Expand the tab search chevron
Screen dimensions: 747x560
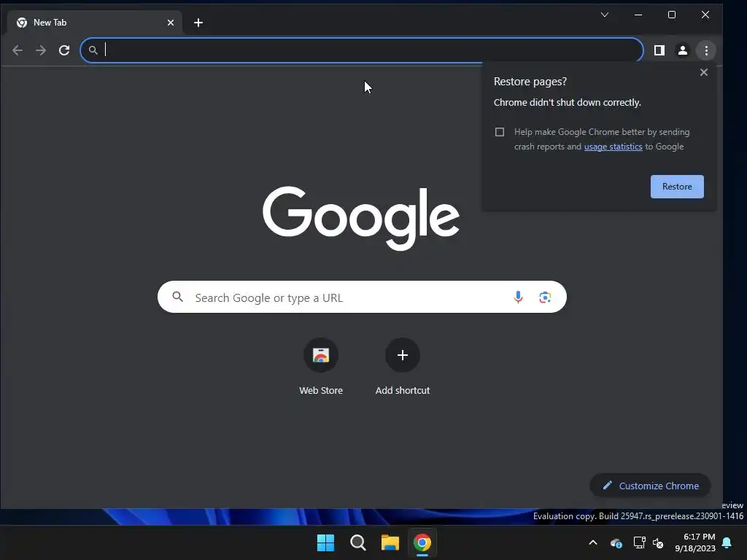pos(605,15)
